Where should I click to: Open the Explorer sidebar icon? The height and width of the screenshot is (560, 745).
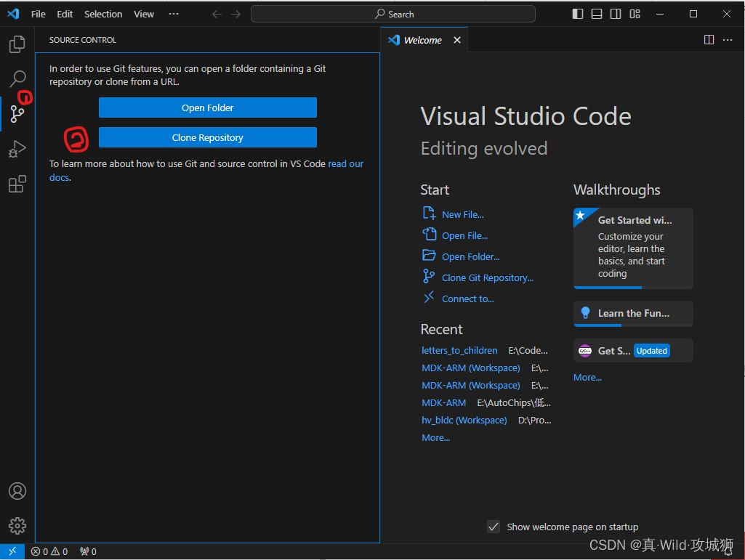[x=17, y=44]
